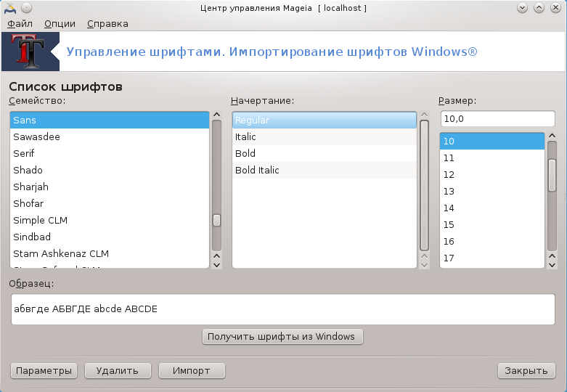
Task: Click the Удалить button to remove fonts
Action: click(118, 371)
